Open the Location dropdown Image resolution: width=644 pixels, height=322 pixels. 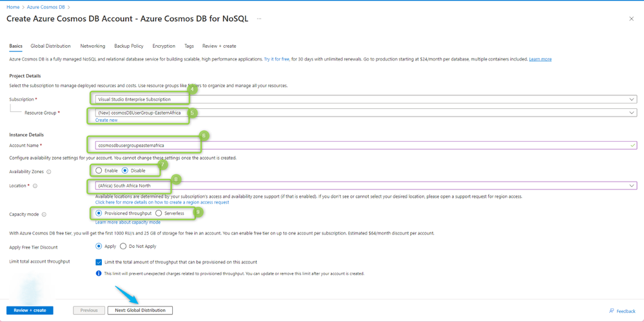pyautogui.click(x=366, y=186)
